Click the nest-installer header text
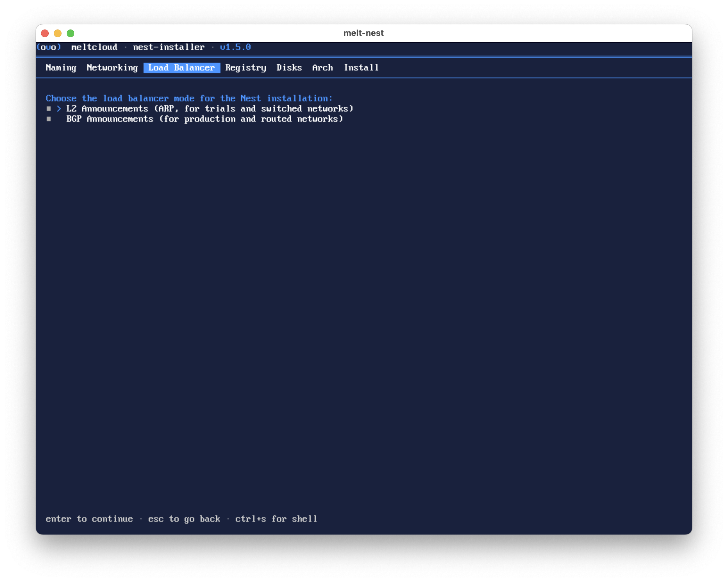The height and width of the screenshot is (582, 728). [169, 47]
